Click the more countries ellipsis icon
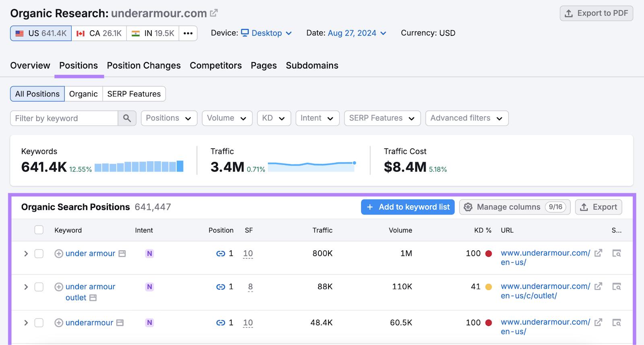 click(x=188, y=33)
